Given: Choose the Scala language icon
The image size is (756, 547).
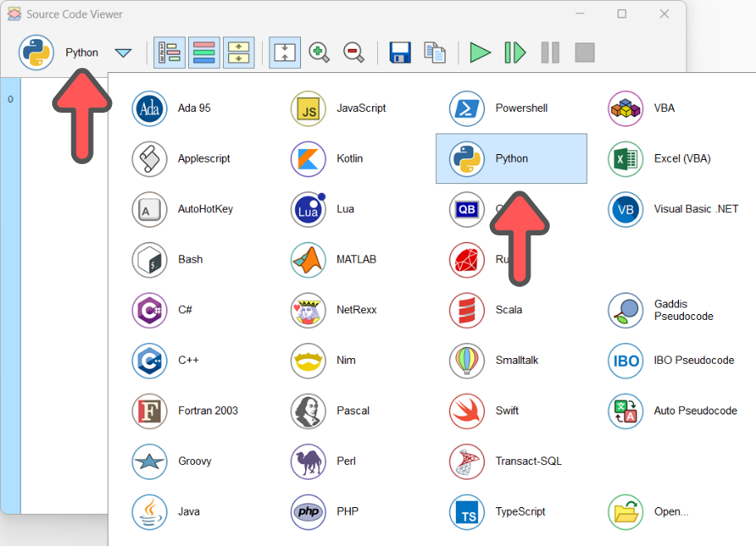Looking at the screenshot, I should (x=467, y=310).
